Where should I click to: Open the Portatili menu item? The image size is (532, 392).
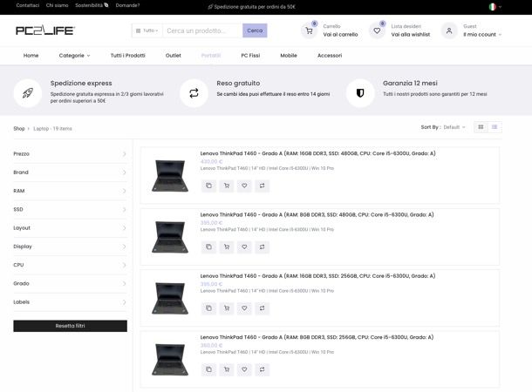click(x=211, y=56)
